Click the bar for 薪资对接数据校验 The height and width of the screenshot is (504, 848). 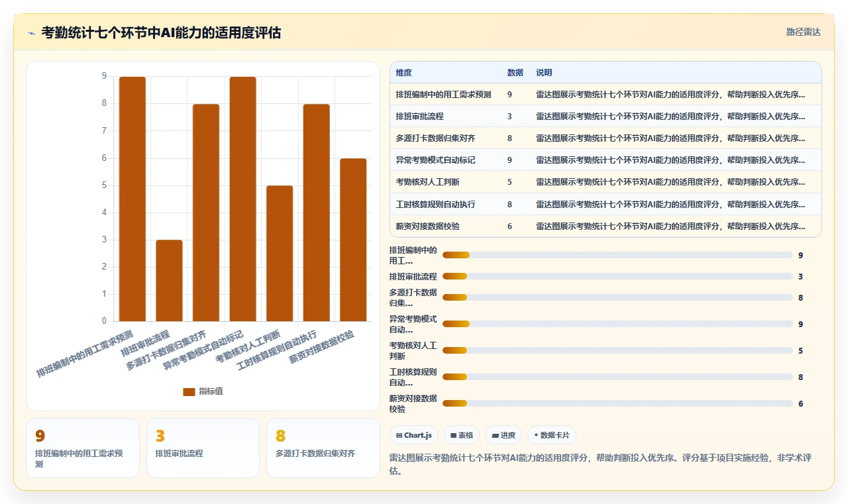[353, 240]
